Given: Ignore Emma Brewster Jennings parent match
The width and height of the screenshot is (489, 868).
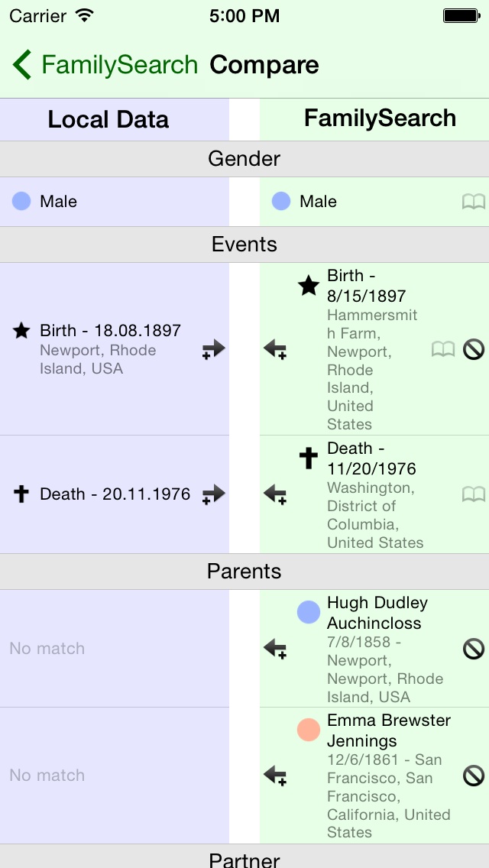Looking at the screenshot, I should coord(474,776).
